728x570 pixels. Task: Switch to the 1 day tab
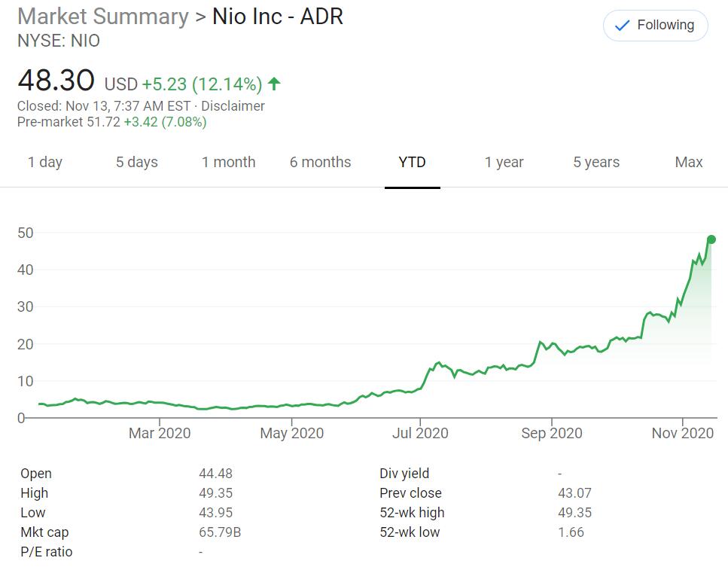(x=45, y=162)
